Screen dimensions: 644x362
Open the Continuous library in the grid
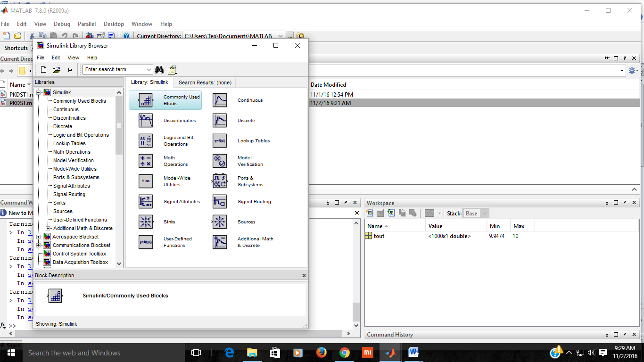220,100
